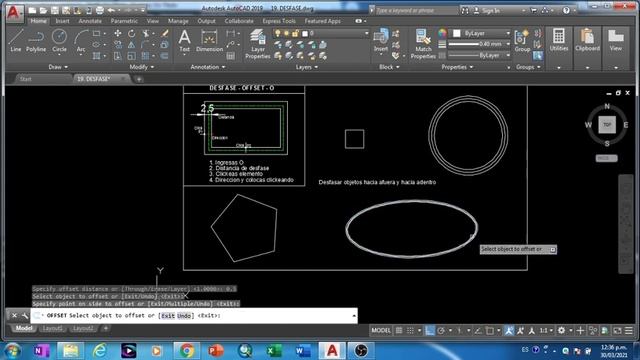640x360 pixels.
Task: Expand the Block panel
Action: coord(389,67)
